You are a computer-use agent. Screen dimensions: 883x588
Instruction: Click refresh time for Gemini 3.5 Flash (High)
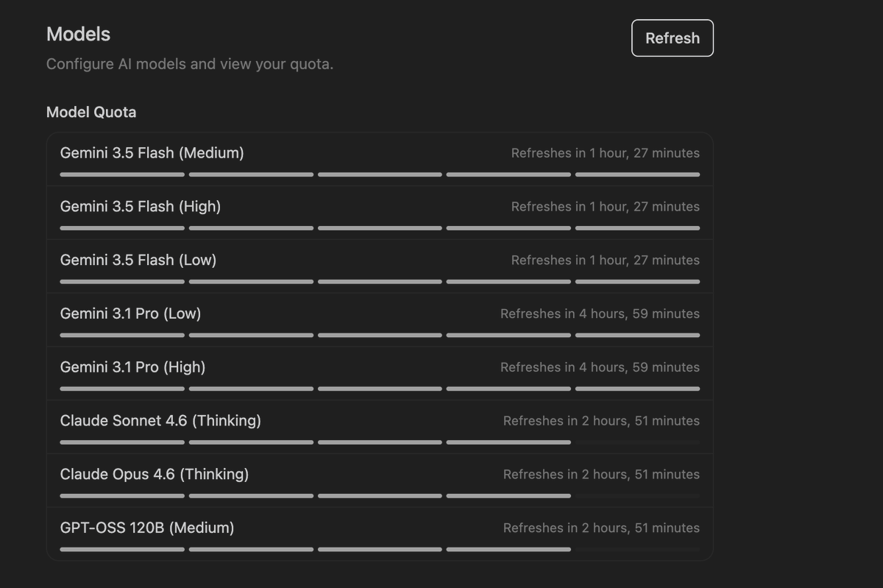point(606,207)
